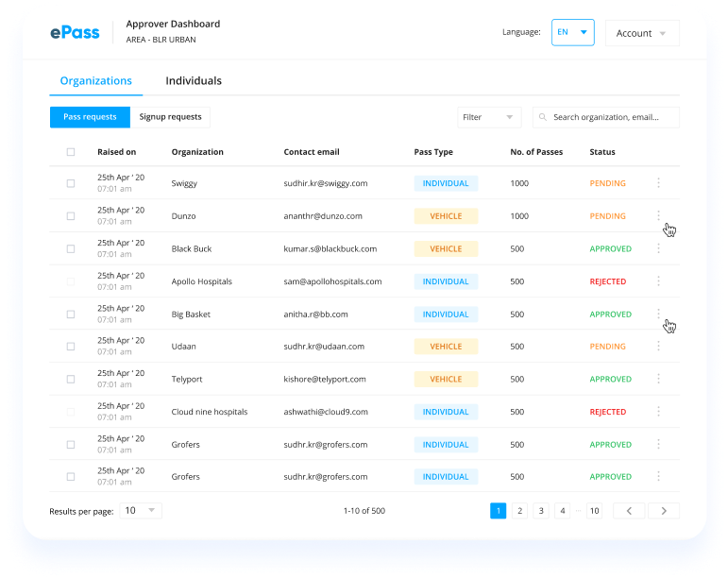
Task: Check the box for the Swiggy request
Action: tap(71, 183)
